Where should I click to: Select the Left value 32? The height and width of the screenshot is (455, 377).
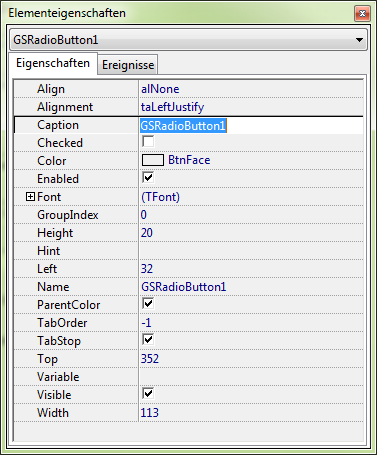[147, 269]
